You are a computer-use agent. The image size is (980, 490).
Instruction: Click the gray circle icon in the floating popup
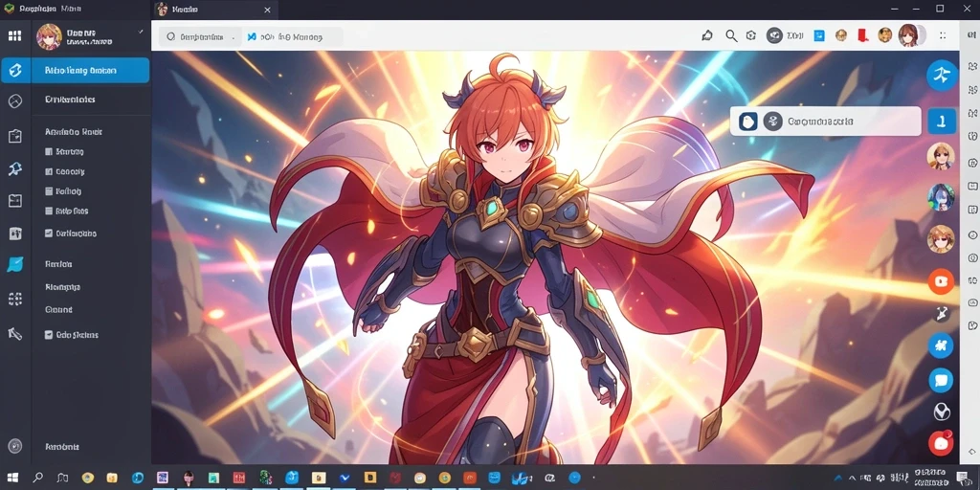pos(773,122)
